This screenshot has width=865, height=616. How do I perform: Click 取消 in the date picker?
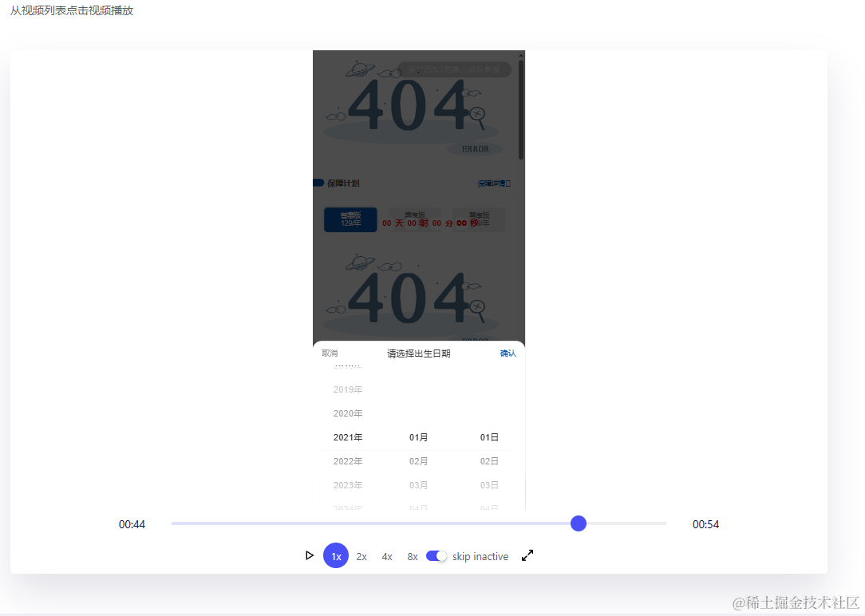(330, 353)
